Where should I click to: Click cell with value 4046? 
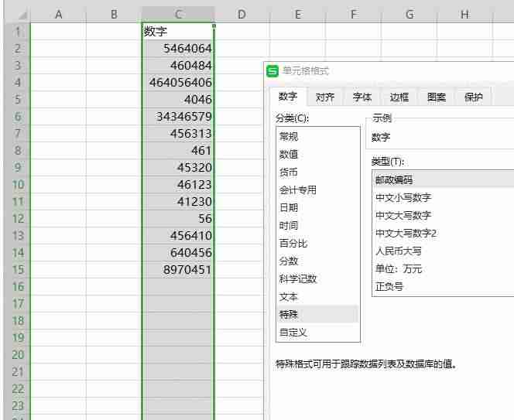pos(178,100)
